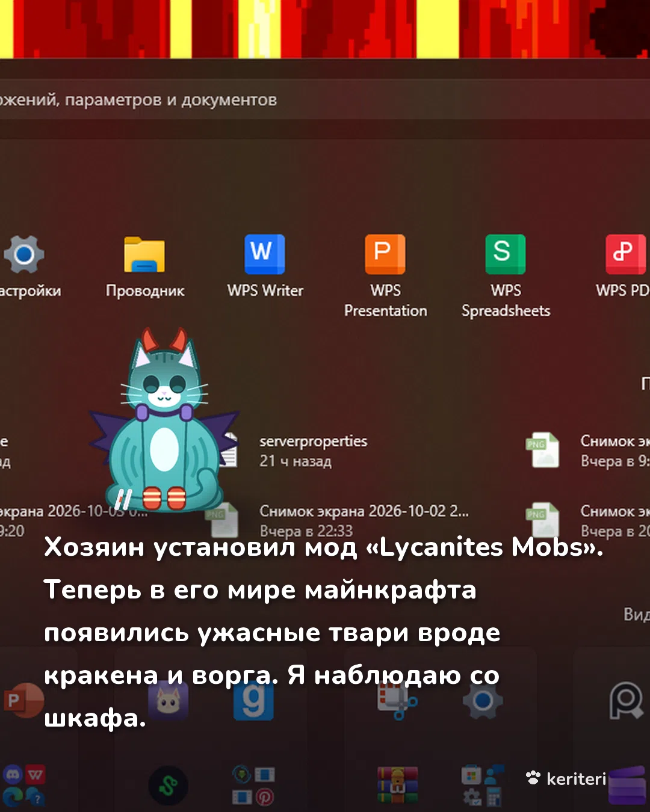650x812 pixels.
Task: Open the folder group with Microsoft Store and calculator
Action: pos(483,786)
